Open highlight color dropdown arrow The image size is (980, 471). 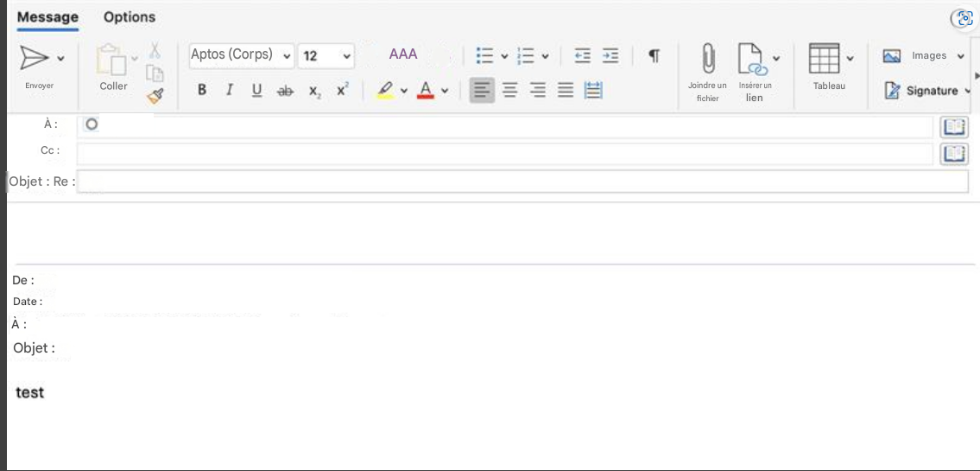(x=404, y=92)
